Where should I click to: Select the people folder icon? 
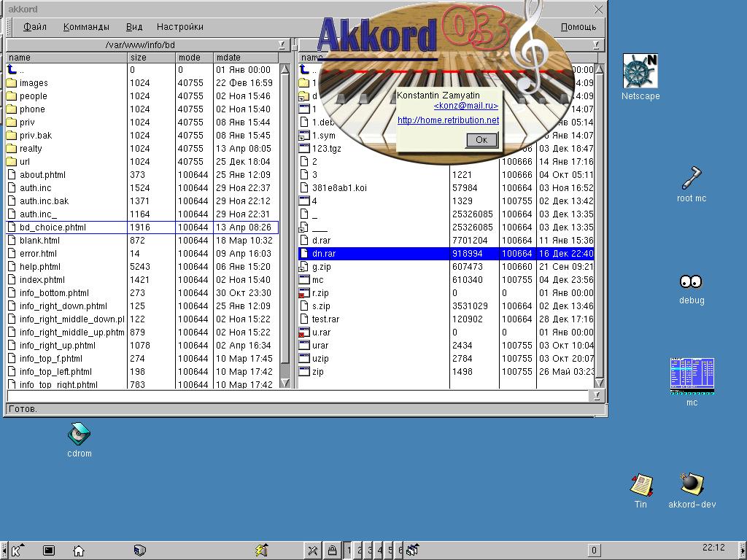coord(12,96)
